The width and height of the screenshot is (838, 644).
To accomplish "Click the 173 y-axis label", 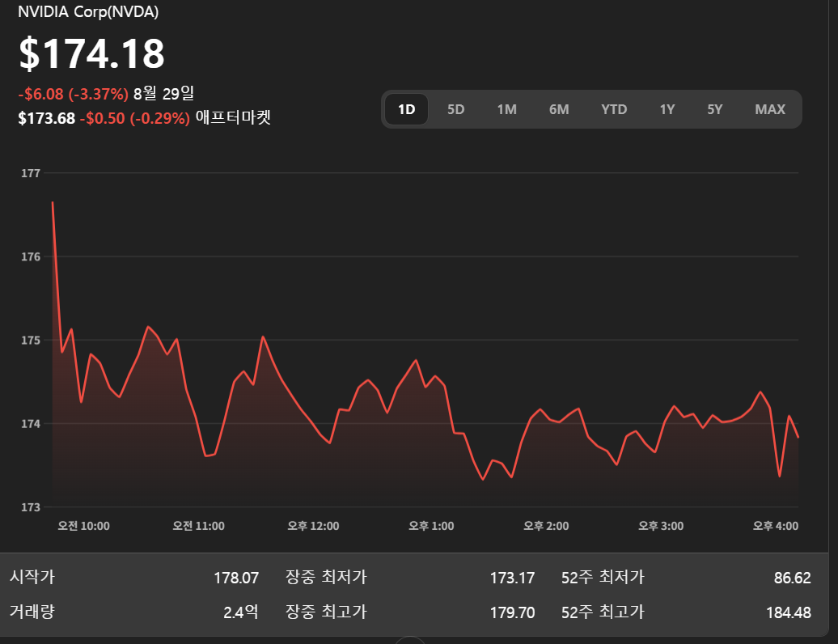I will (31, 507).
